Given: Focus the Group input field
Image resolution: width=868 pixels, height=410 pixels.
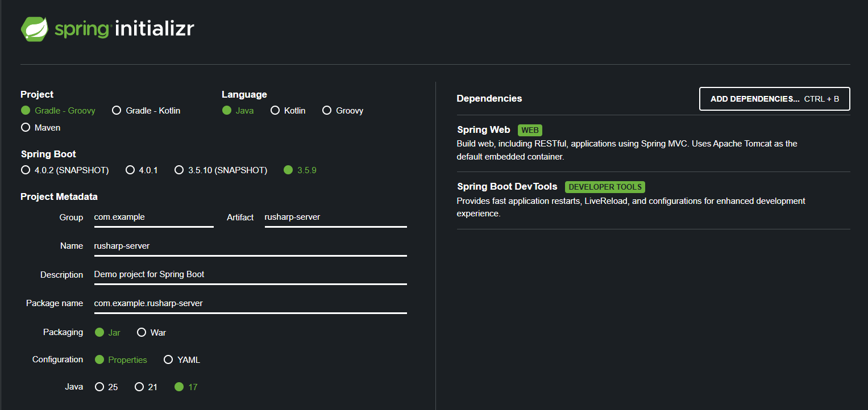Looking at the screenshot, I should (x=153, y=217).
